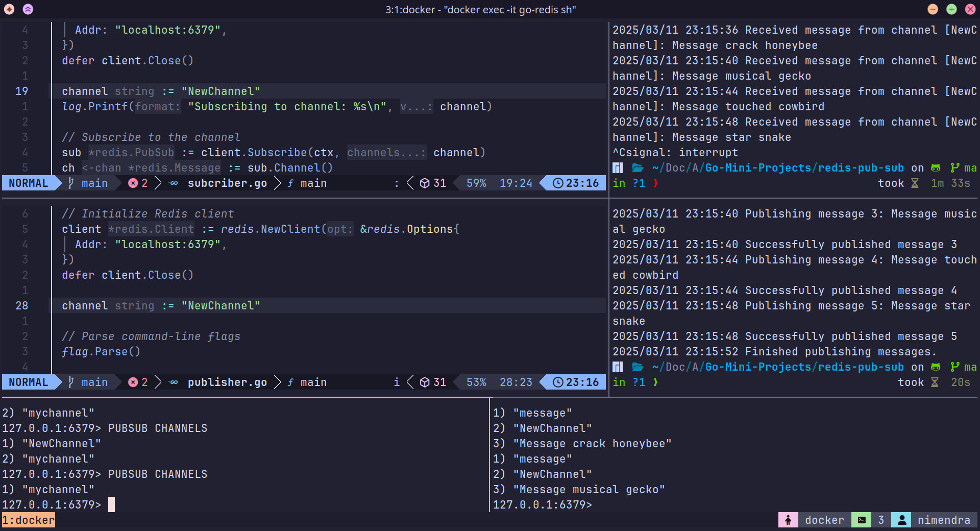
Task: Click the 19:24 cursor position indicator
Action: [516, 183]
